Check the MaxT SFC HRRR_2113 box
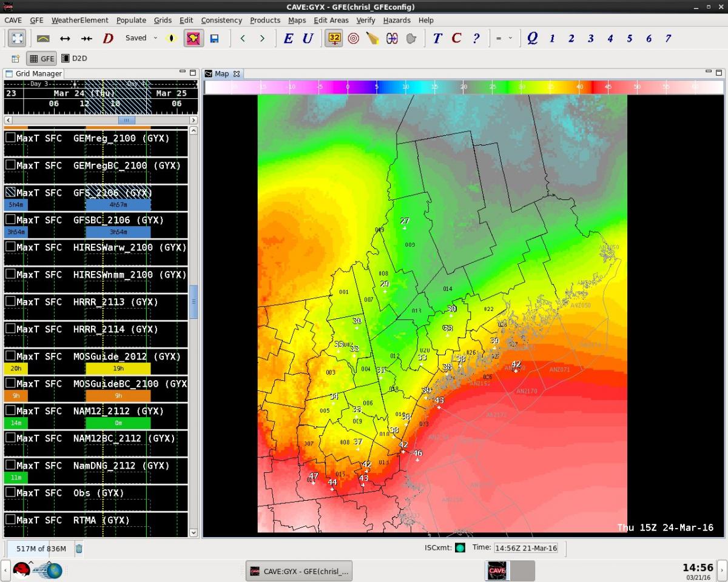The image size is (728, 582). click(10, 301)
